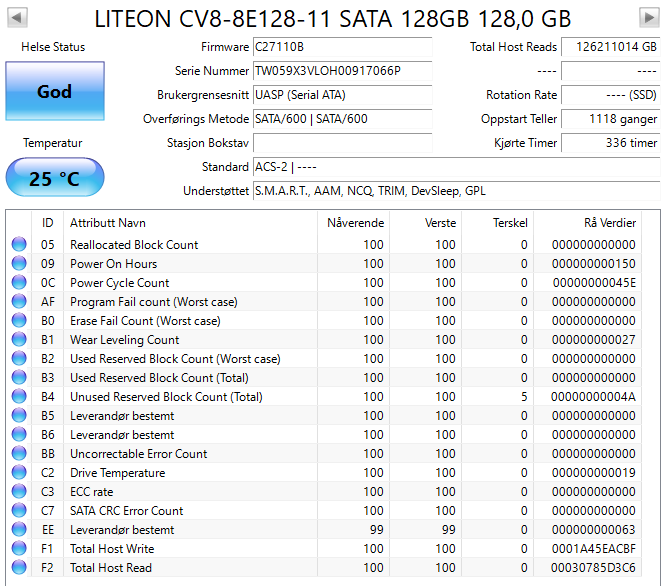Click the Terskel column header

(x=498, y=223)
